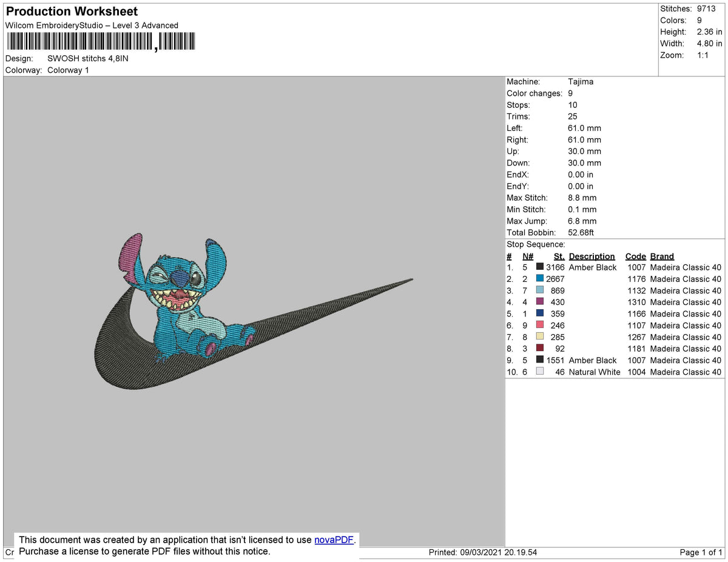Click the St. column header

pos(558,256)
